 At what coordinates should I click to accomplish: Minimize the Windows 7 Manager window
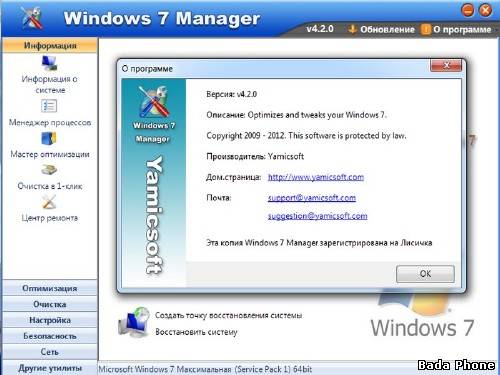click(468, 10)
